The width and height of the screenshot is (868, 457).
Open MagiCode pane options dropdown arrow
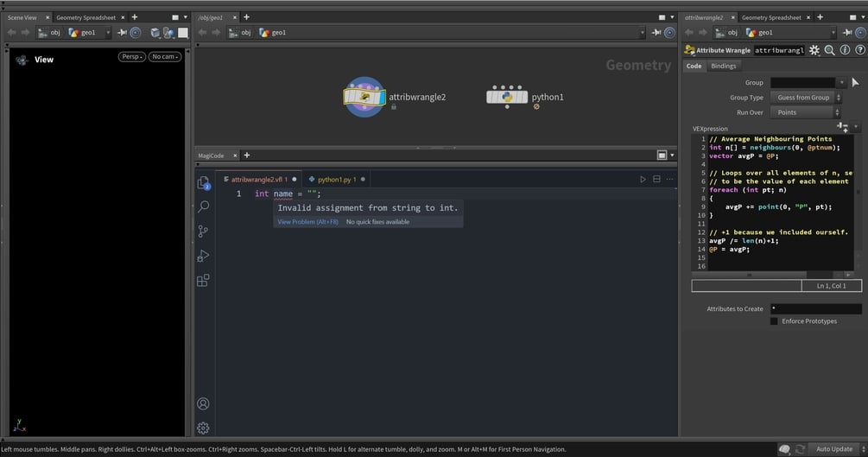(x=672, y=156)
